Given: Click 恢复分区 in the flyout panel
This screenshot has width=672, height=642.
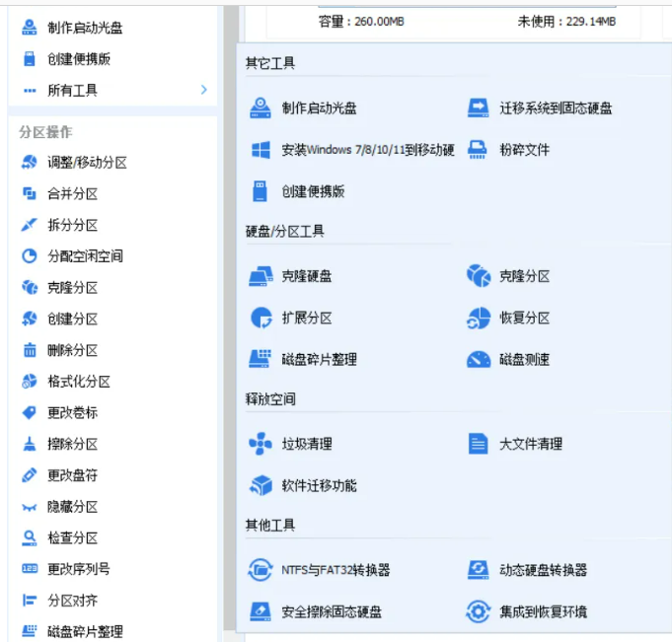Looking at the screenshot, I should click(x=524, y=318).
